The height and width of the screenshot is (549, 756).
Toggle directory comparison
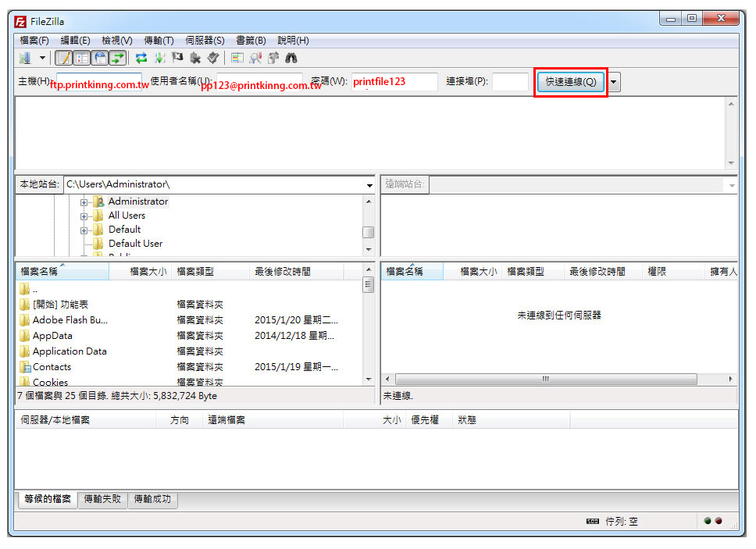(255, 59)
